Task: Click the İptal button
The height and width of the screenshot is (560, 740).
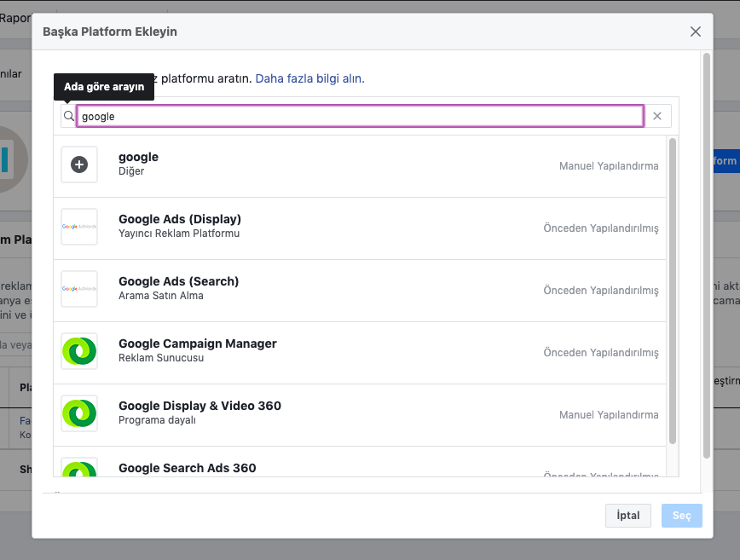Action: point(627,516)
